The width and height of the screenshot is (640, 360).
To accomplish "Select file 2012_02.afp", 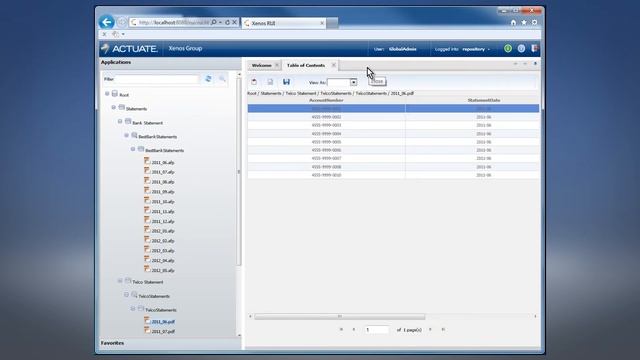I will tap(163, 241).
